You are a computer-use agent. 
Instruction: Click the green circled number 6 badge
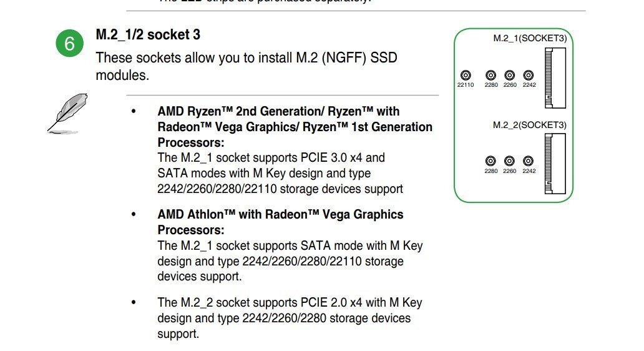click(x=69, y=43)
